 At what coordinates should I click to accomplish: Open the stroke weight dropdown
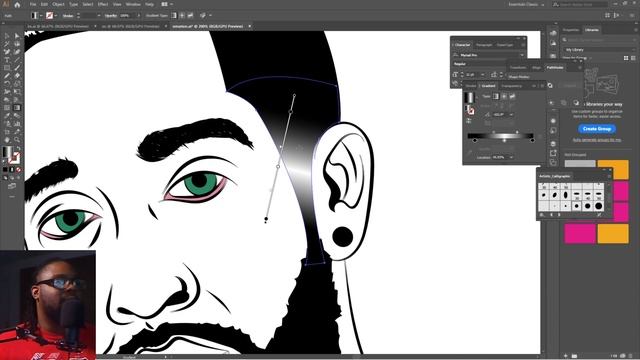98,16
